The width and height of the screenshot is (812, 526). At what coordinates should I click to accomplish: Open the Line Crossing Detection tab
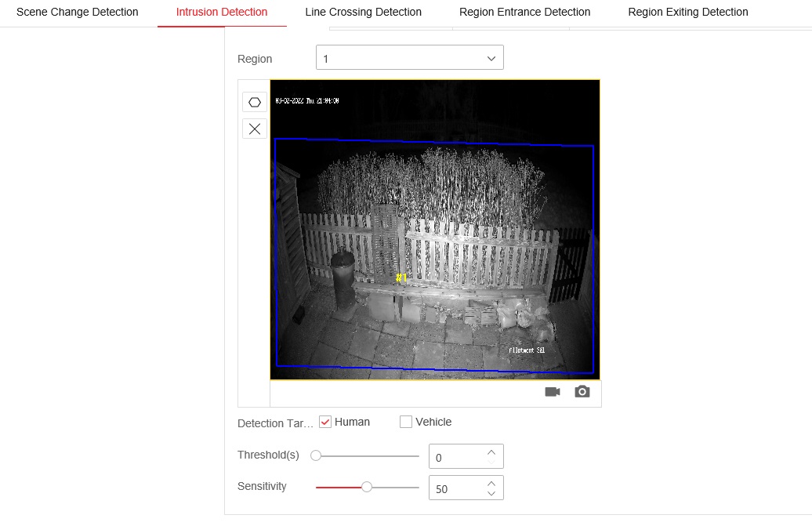coord(363,13)
